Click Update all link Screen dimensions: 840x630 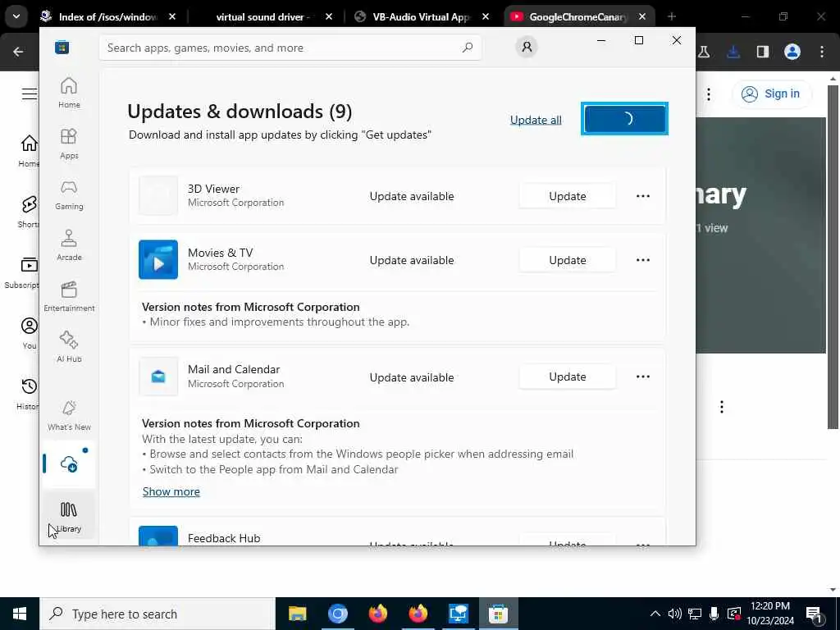point(536,120)
